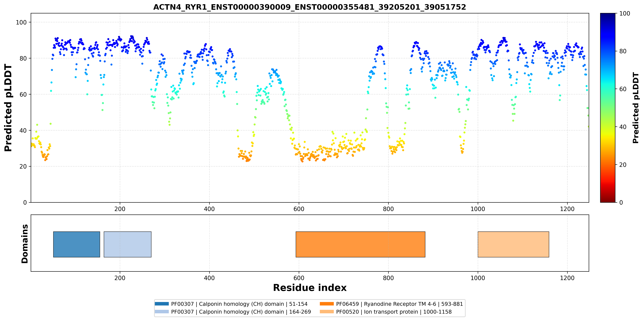Screen dimensions: 644x321
Task: Click the 600 x-axis tick under scatter plot
Action: point(299,209)
